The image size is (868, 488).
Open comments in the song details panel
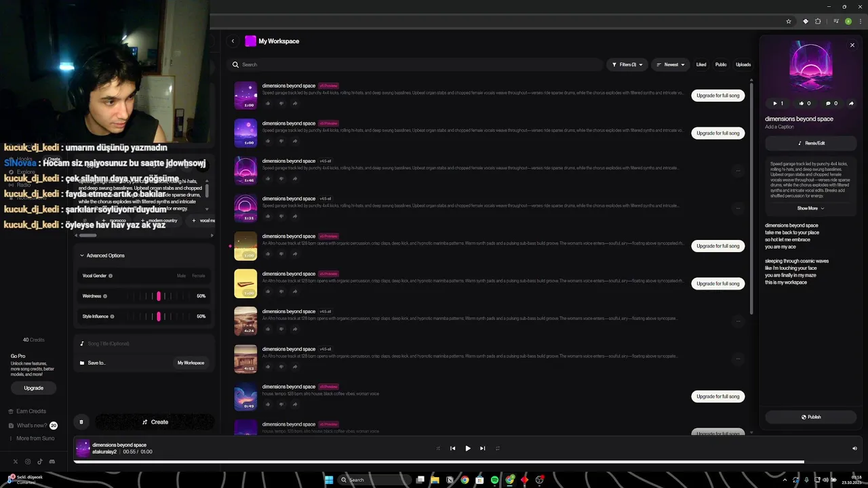[x=831, y=104]
